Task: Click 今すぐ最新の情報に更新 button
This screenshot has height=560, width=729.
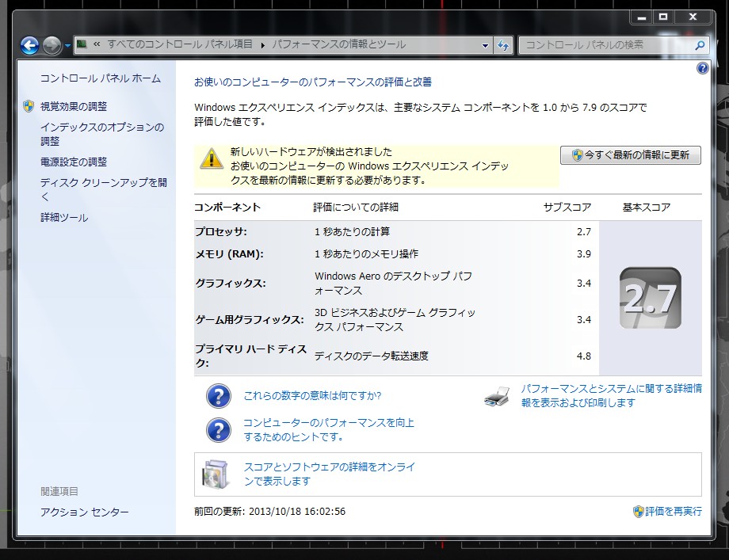Action: pyautogui.click(x=631, y=154)
